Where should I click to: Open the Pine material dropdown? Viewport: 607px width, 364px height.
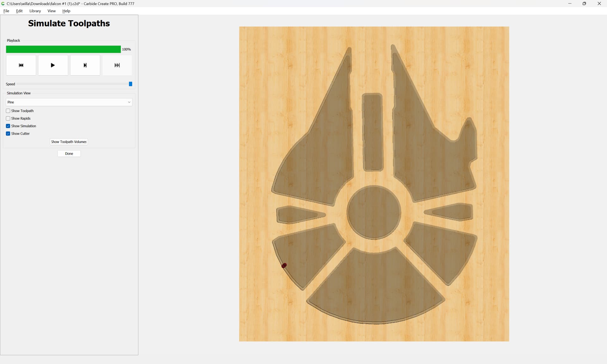pos(69,102)
